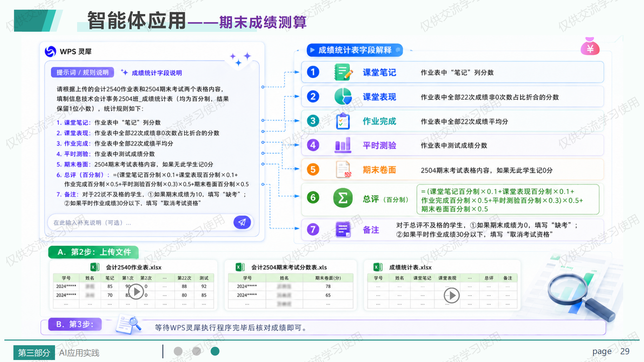Click the 平时测验 bar chart icon
Screen dimensions: 644x362
[x=343, y=145]
